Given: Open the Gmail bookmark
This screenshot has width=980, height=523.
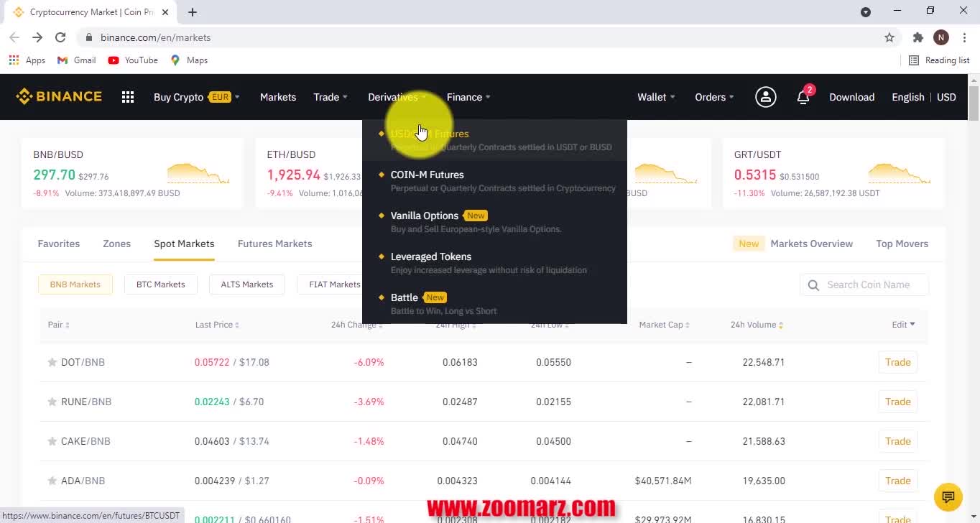Looking at the screenshot, I should 76,60.
